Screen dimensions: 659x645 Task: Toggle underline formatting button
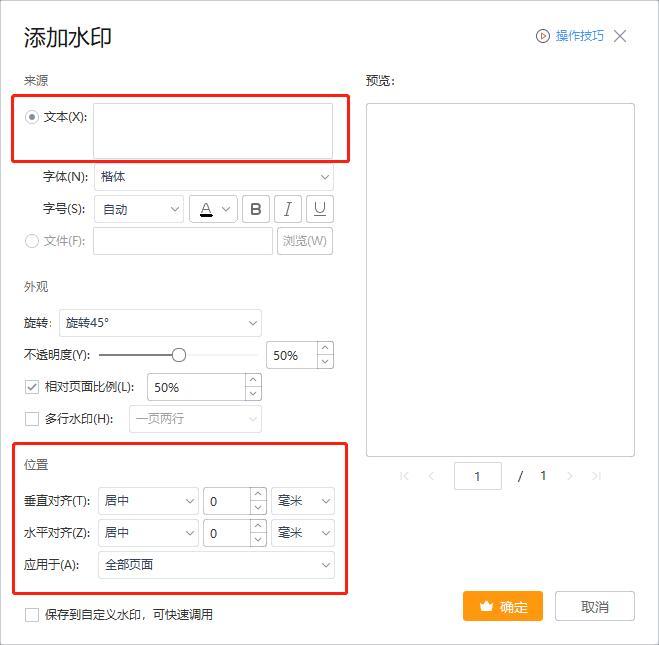pyautogui.click(x=320, y=209)
